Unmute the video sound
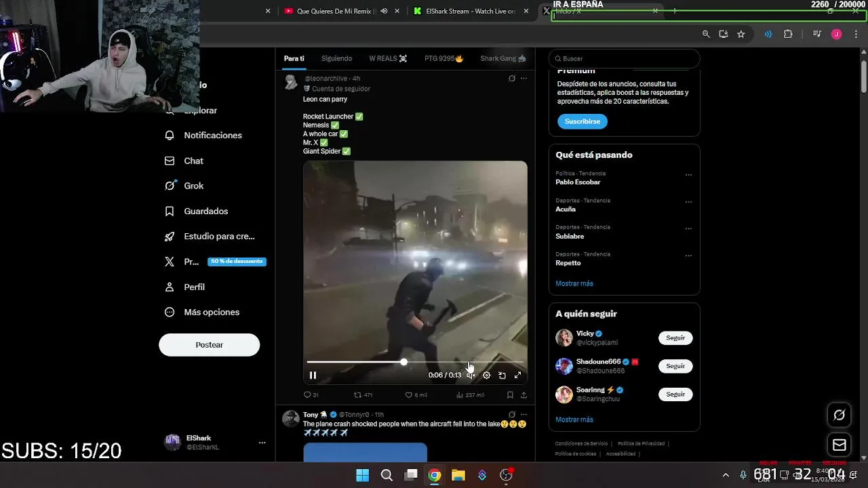This screenshot has height=488, width=868. click(471, 375)
